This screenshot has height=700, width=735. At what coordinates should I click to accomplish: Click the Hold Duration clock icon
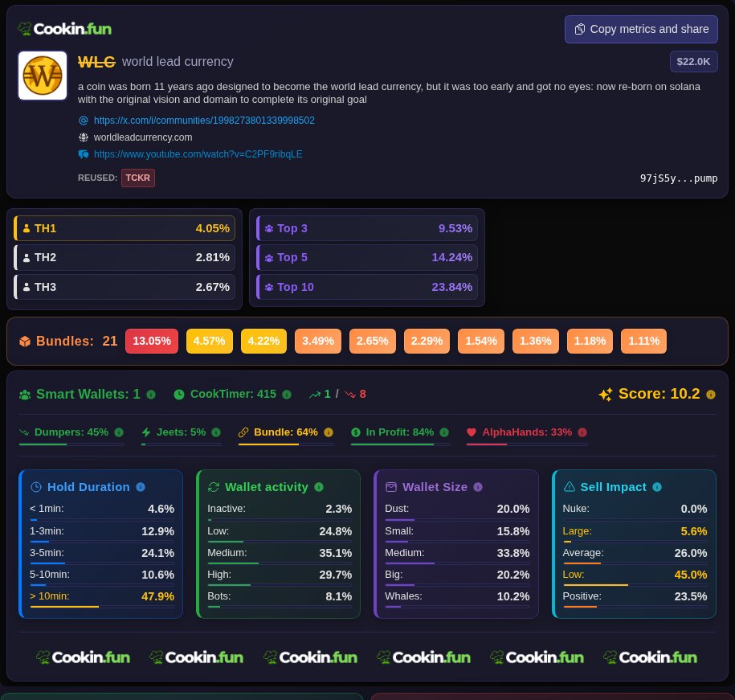(x=36, y=487)
